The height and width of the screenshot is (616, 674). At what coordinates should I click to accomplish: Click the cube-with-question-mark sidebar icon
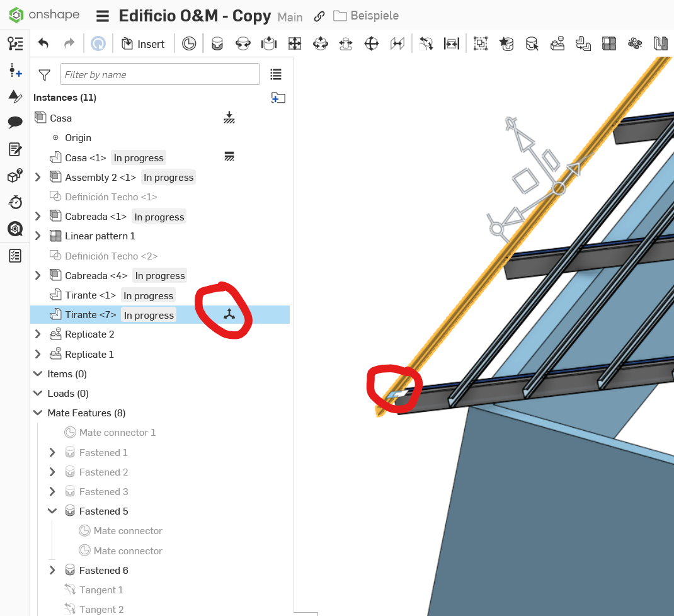(15, 175)
